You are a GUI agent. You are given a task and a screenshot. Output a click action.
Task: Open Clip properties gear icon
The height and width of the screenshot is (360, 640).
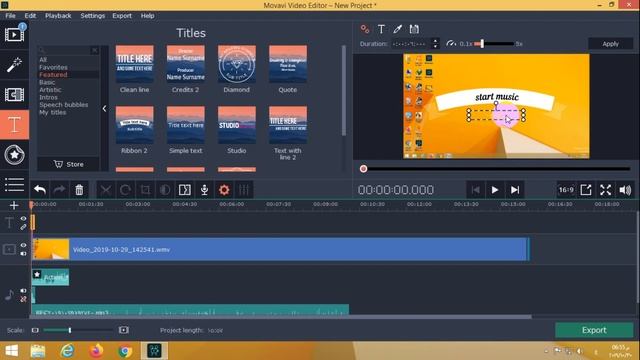(224, 190)
